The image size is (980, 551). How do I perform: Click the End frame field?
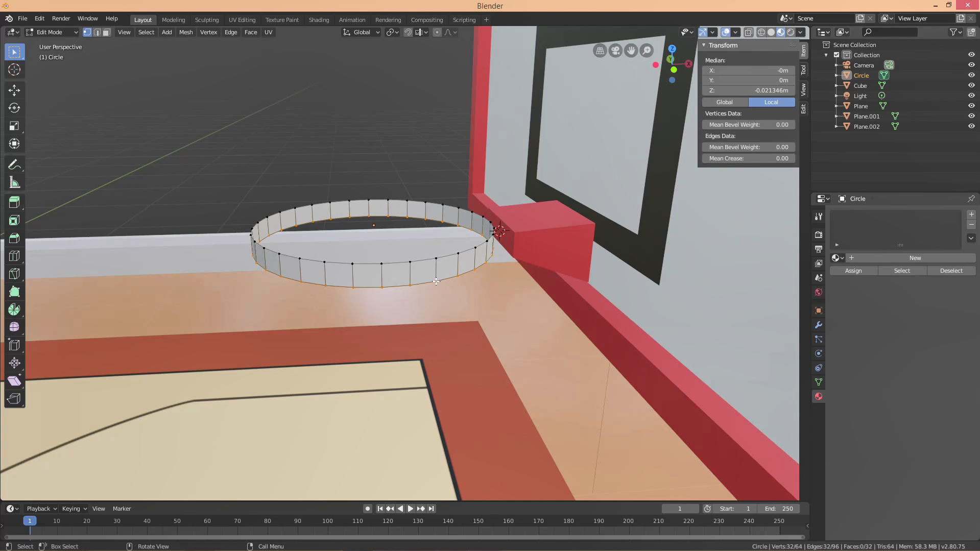(x=779, y=509)
